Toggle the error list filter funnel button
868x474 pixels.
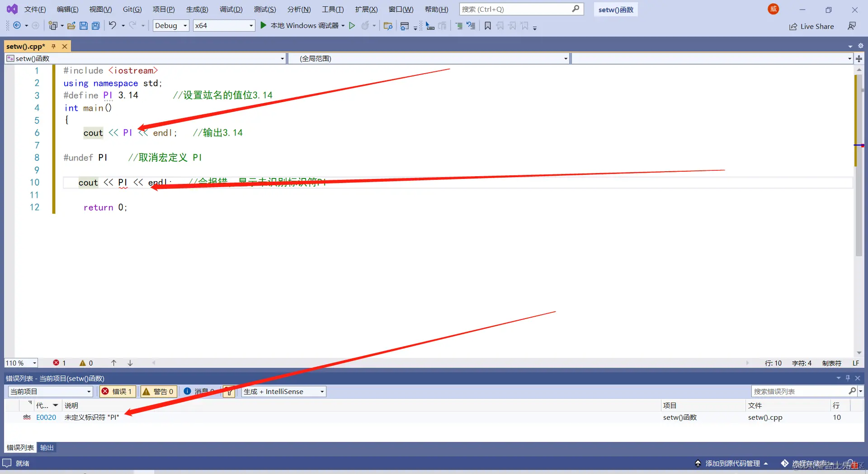click(230, 392)
